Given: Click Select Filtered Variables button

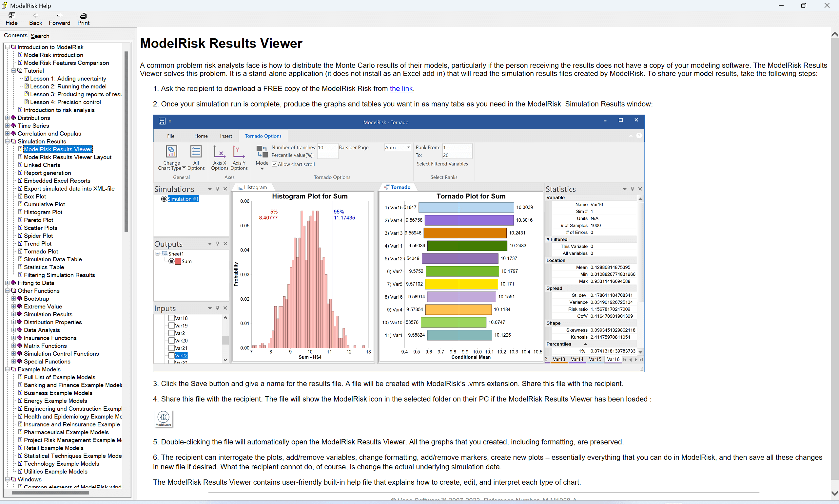Looking at the screenshot, I should click(442, 164).
